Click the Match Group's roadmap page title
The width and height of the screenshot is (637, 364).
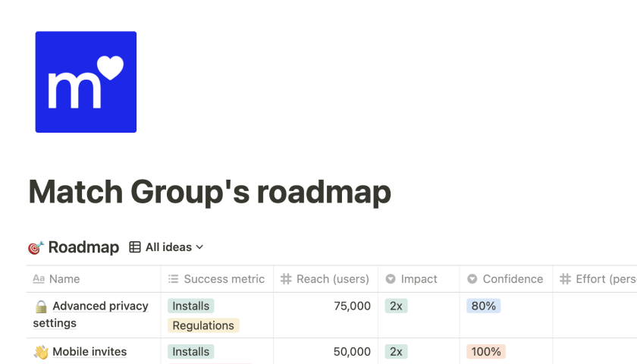coord(209,192)
